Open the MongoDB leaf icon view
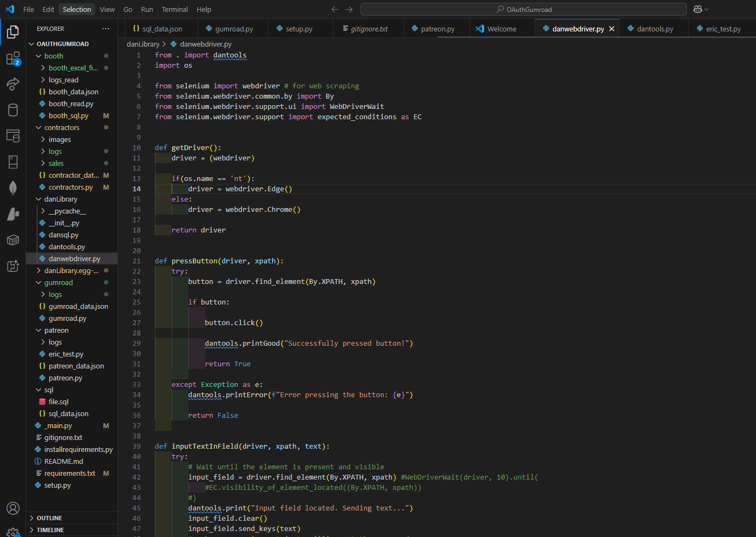 13,187
